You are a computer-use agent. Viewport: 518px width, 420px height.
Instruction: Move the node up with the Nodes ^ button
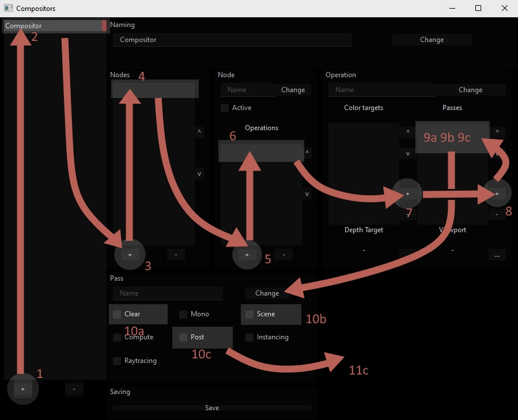(199, 131)
